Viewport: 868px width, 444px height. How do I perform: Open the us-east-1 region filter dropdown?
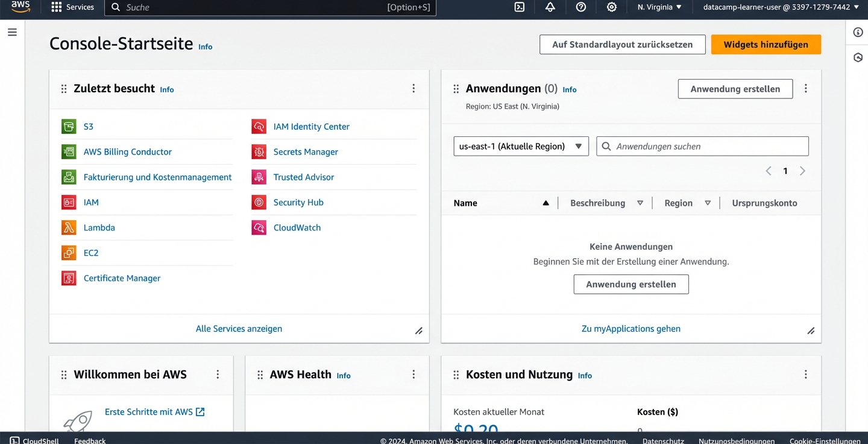click(x=521, y=146)
